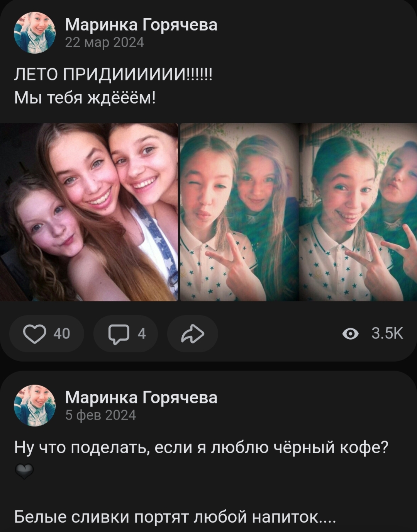Open the 22 мар 2024 date link
Image resolution: width=417 pixels, height=532 pixels.
coord(105,42)
